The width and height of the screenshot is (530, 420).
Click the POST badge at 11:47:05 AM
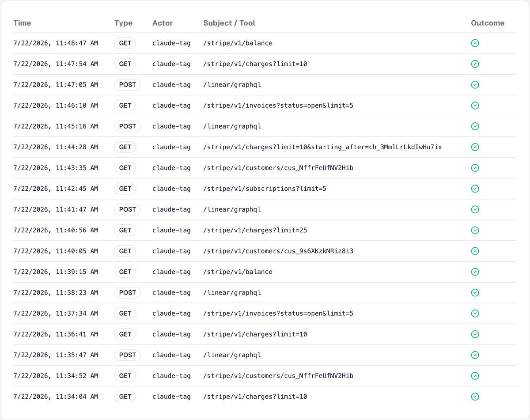(x=128, y=85)
